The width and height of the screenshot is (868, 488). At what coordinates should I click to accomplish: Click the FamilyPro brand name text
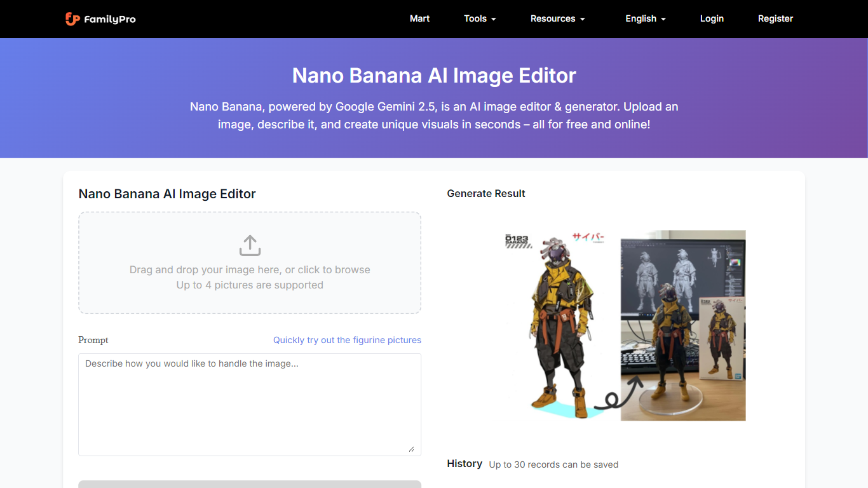tap(110, 20)
